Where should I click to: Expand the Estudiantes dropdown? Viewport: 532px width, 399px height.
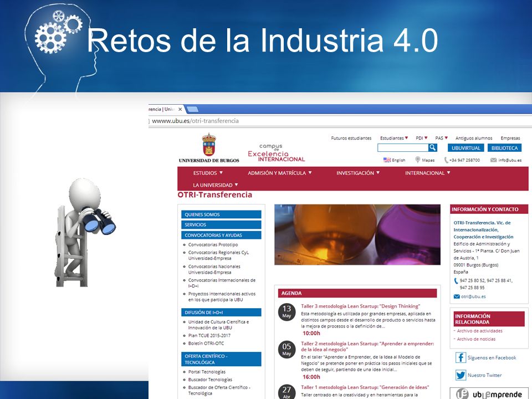[x=394, y=138]
